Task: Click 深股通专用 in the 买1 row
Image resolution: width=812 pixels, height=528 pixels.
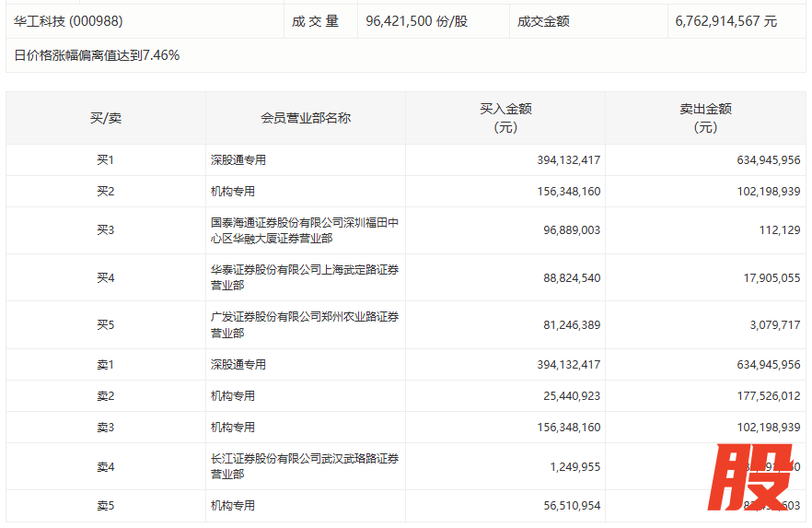Action: pos(238,160)
